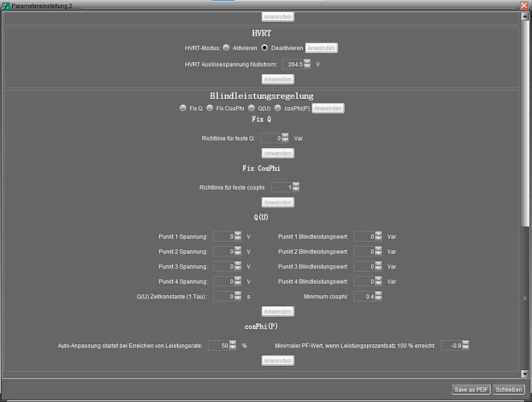Click the Minimaler PF-Wert value field

452,346
